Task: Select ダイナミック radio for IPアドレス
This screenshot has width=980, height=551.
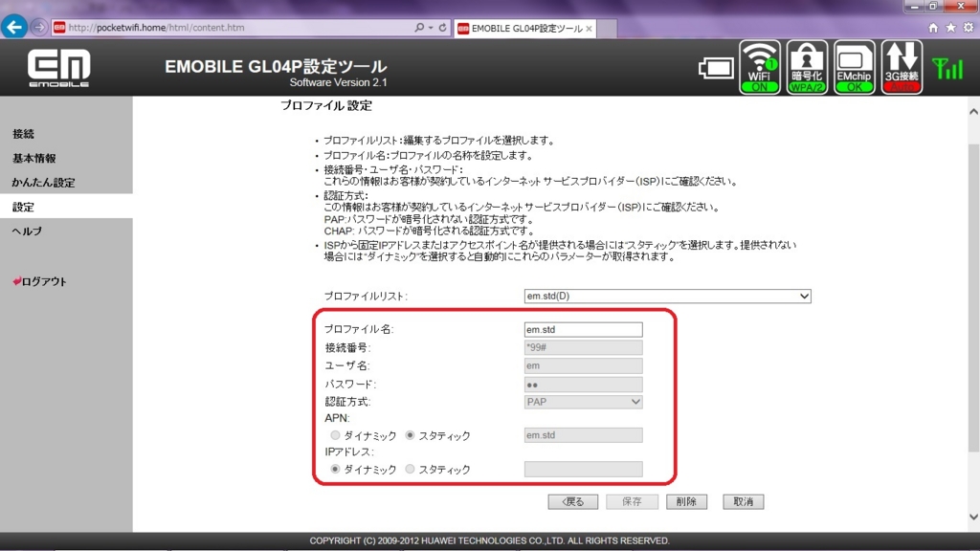Action: pos(336,469)
